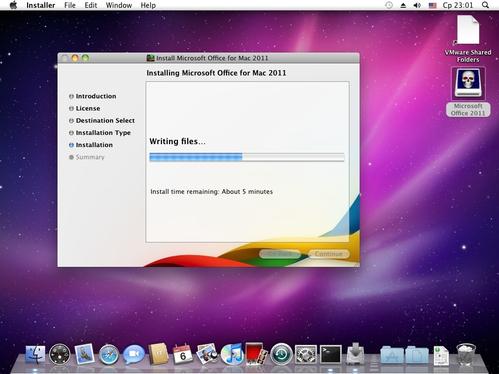Click the 'Installing Microsoft Office for Mac 2011' heading
This screenshot has height=374, width=499.
point(216,73)
